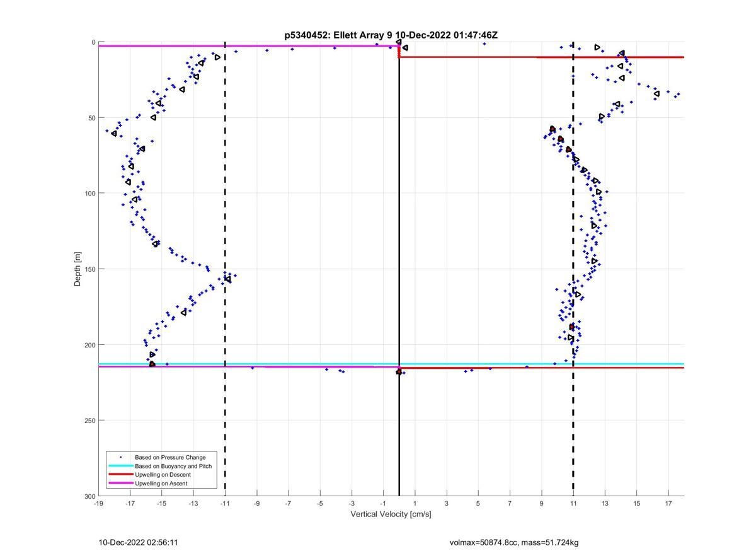This screenshot has width=756, height=558.
Task: Click legend entry 'Upwelling on Ascent'
Action: [x=161, y=484]
